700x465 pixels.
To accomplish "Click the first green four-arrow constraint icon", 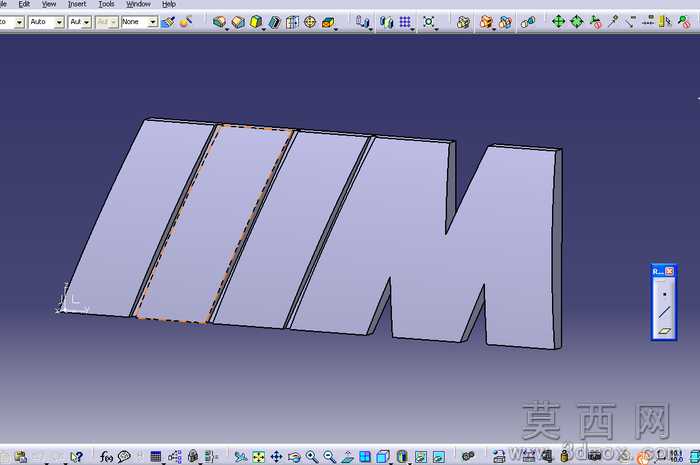I will coord(558,21).
